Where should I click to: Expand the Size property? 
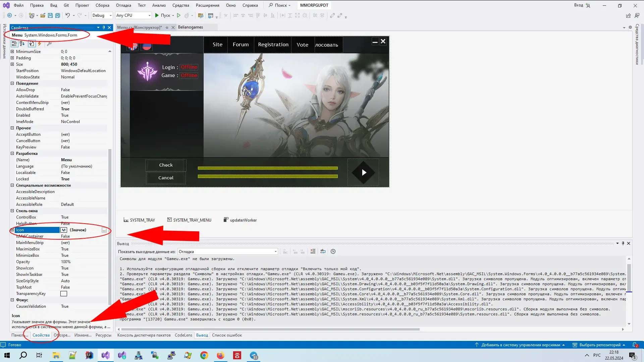click(12, 64)
